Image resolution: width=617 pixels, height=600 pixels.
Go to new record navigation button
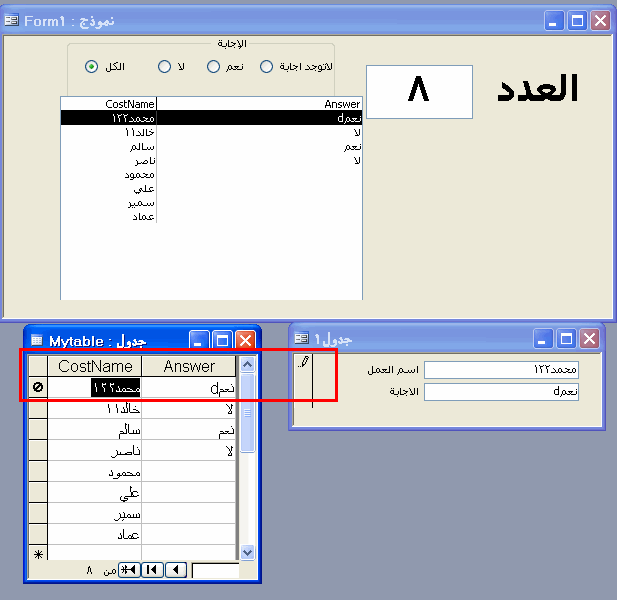(x=129, y=569)
